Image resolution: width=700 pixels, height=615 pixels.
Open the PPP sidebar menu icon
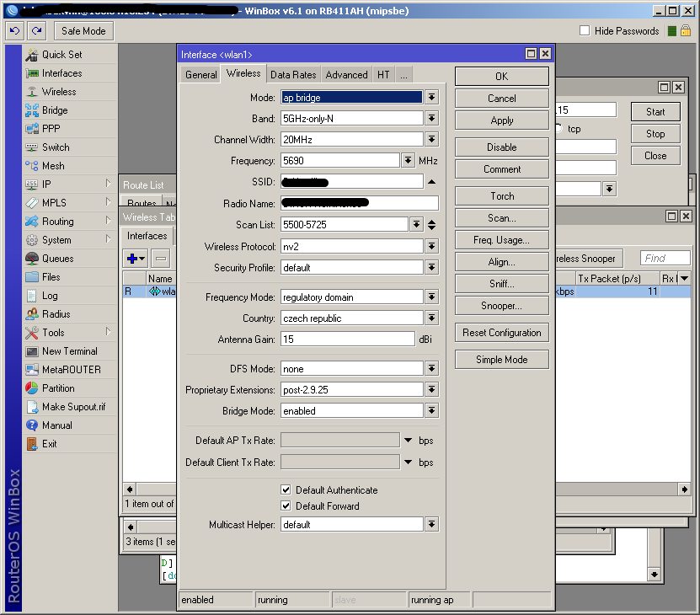32,129
